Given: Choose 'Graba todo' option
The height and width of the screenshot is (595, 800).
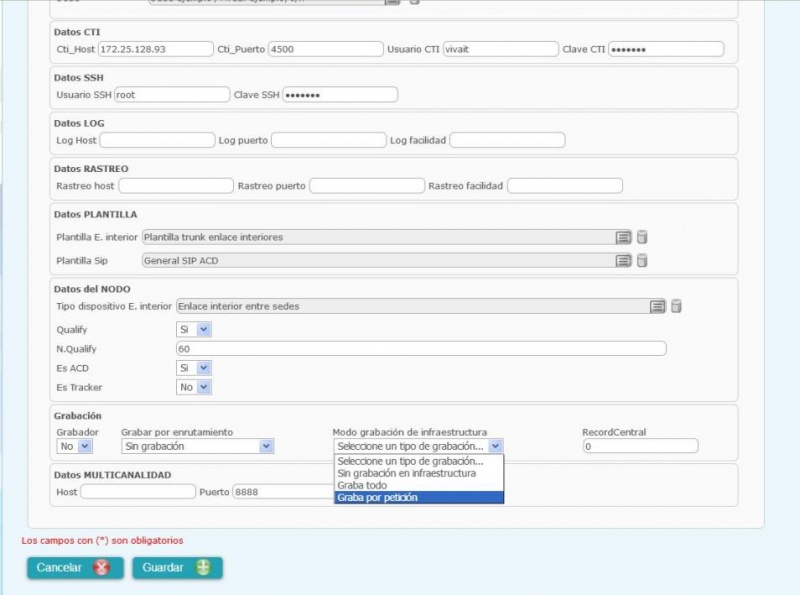Looking at the screenshot, I should tap(419, 485).
